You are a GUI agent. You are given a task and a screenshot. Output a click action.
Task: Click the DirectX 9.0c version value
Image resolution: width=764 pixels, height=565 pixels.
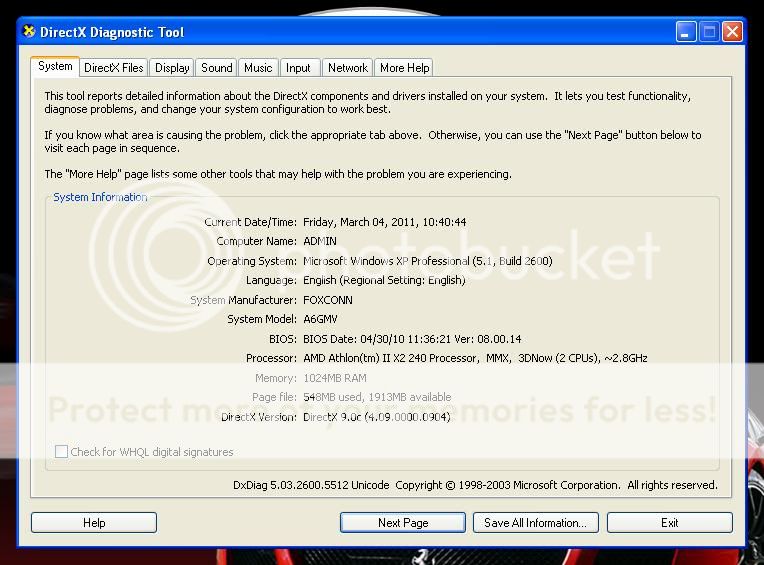pyautogui.click(x=377, y=417)
